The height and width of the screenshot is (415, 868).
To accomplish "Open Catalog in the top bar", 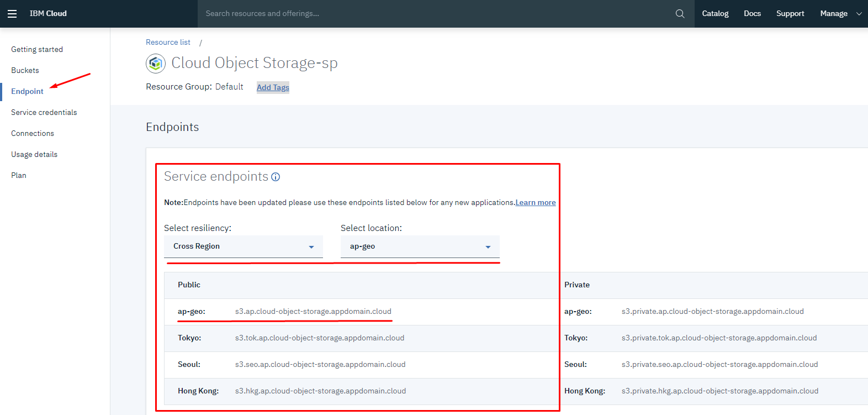I will 715,14.
